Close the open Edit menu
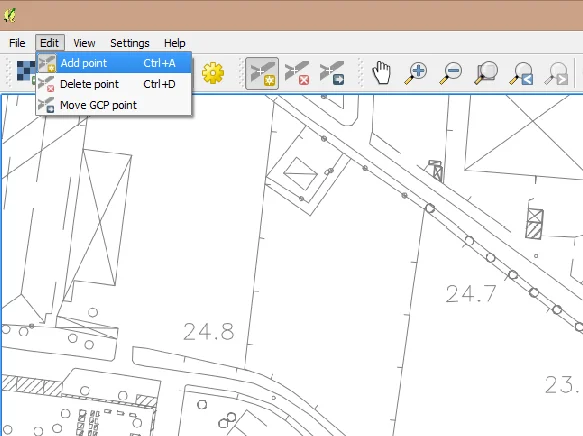 pos(50,43)
